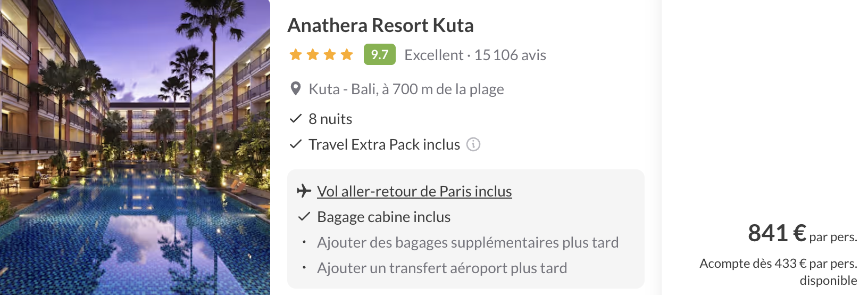Image resolution: width=868 pixels, height=295 pixels.
Task: Click the Anathera Resort Kuta hotel title
Action: [380, 26]
